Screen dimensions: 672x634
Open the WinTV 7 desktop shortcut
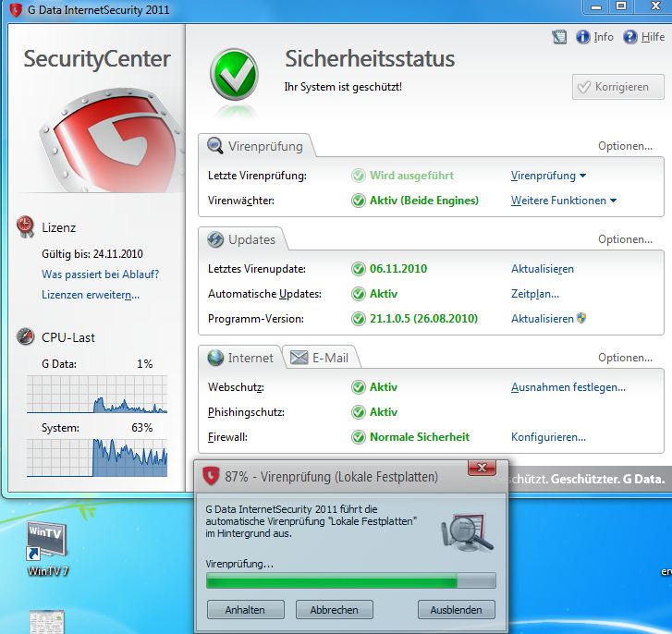pos(47,548)
